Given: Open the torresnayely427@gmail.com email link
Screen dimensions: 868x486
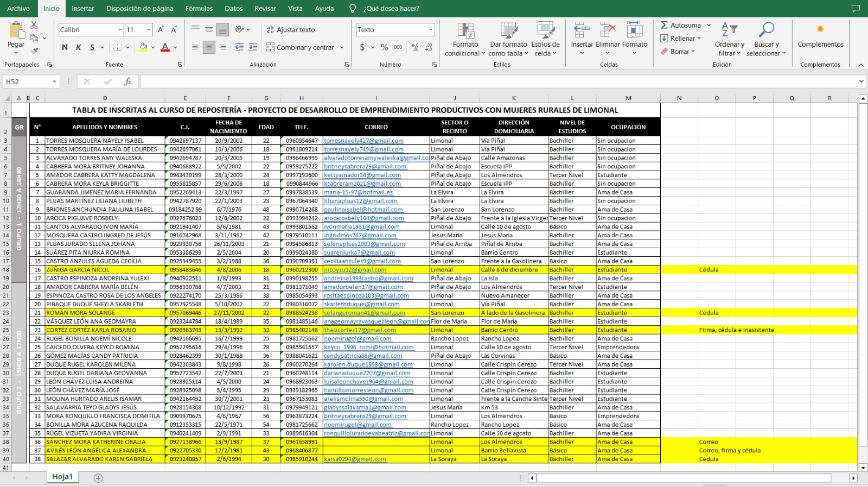Looking at the screenshot, I should pos(363,141).
